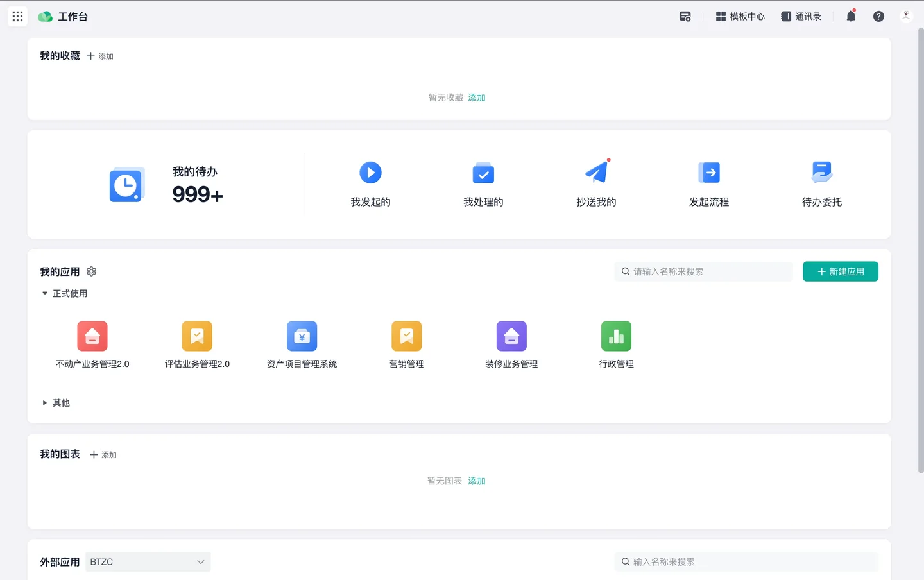924x580 pixels.
Task: Open the help question mark icon
Action: click(x=878, y=17)
